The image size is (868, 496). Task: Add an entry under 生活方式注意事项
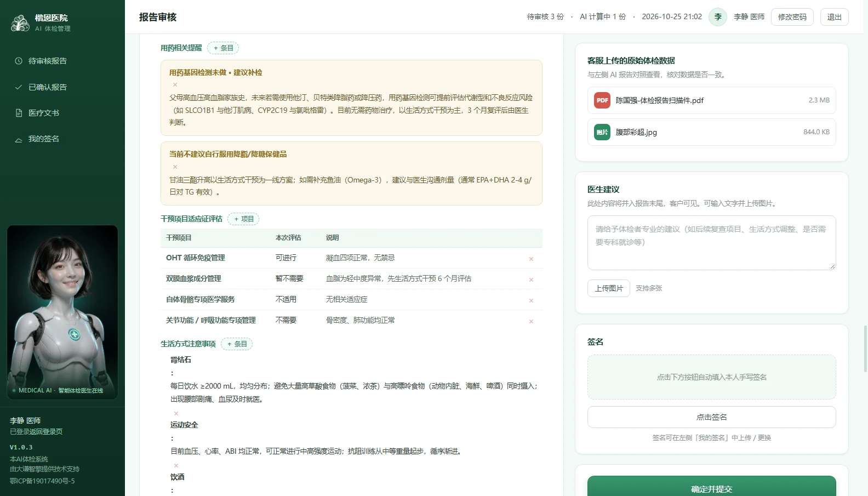[237, 344]
